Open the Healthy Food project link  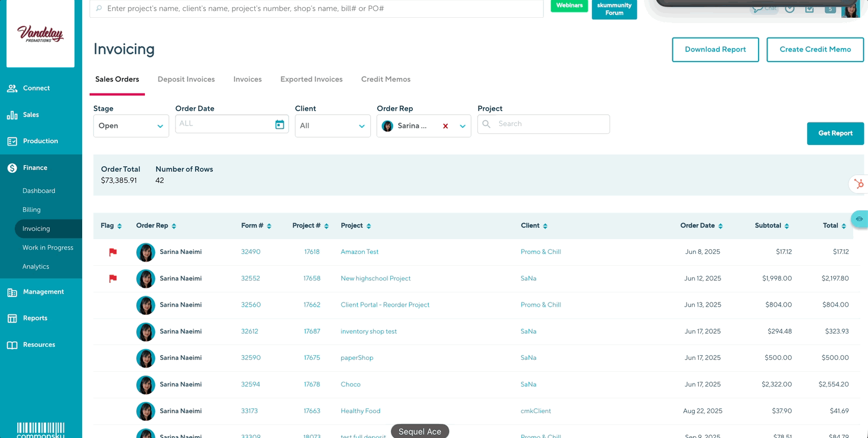(x=360, y=411)
